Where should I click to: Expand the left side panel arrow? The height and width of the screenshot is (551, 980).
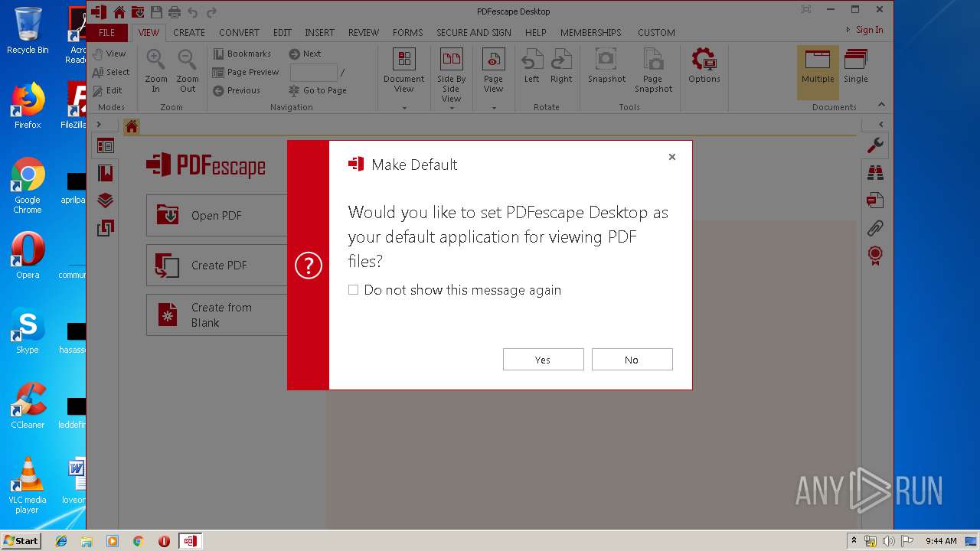(x=98, y=124)
